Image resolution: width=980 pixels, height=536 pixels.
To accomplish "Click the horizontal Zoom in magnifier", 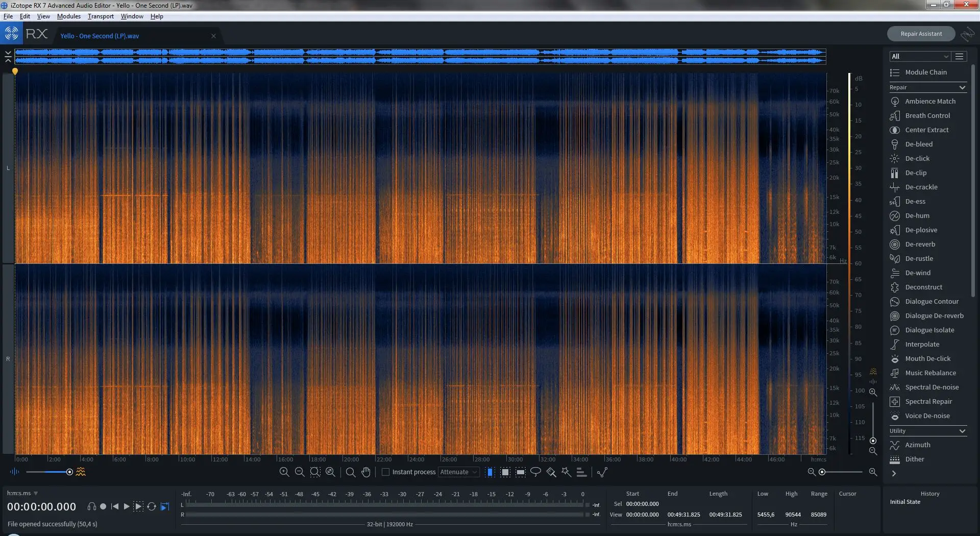I will (x=873, y=472).
